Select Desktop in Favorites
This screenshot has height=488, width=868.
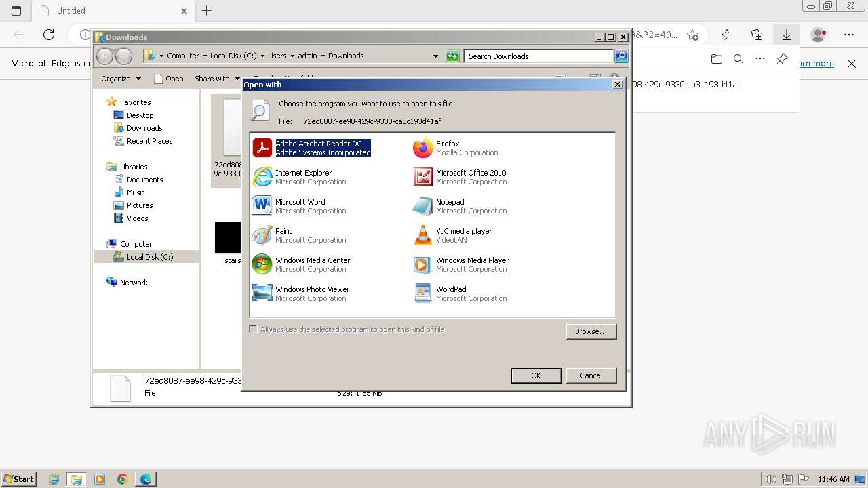point(140,115)
